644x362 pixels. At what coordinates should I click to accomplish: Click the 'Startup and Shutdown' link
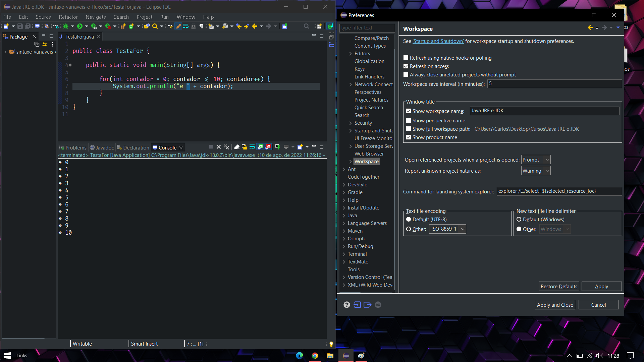[438, 41]
